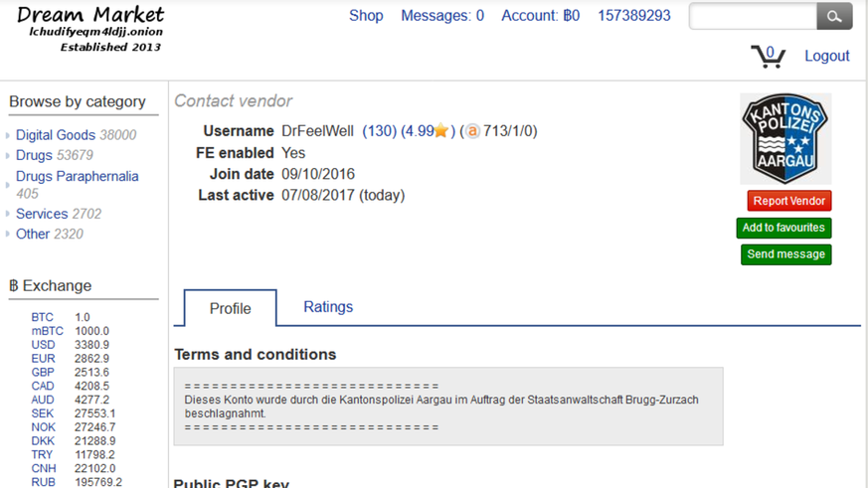
Task: Click the search magnifier button
Action: point(834,16)
